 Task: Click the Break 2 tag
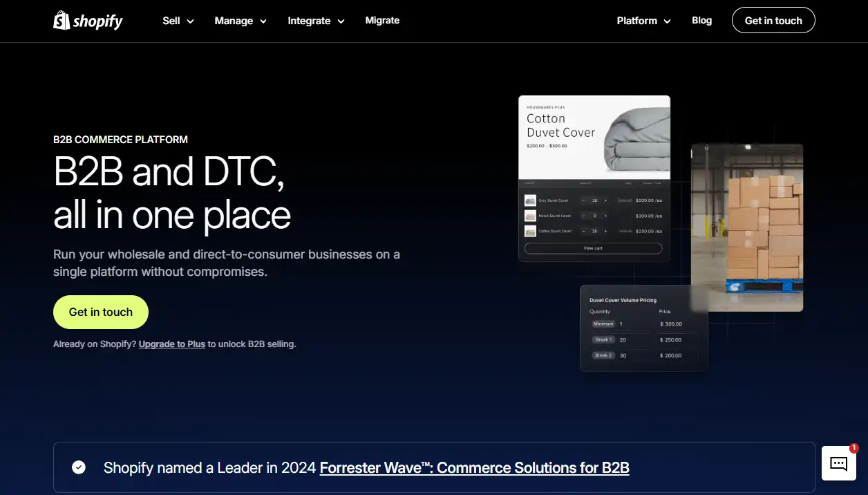click(603, 355)
